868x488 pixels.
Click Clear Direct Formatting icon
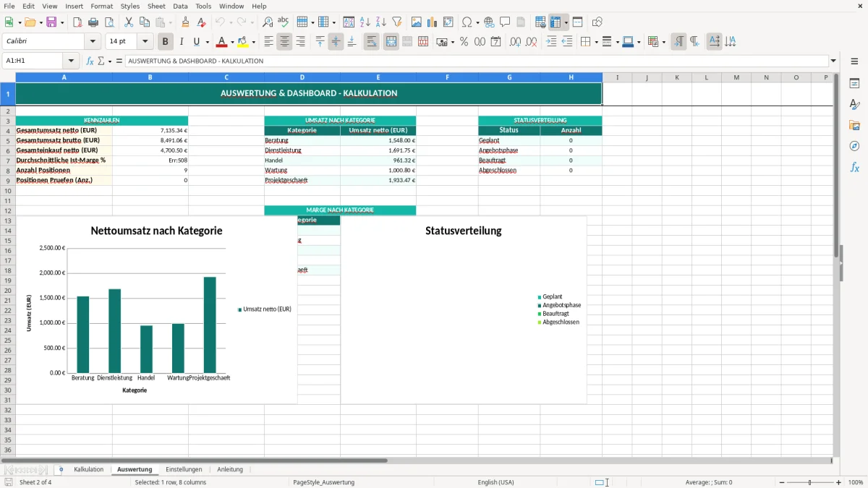(202, 22)
